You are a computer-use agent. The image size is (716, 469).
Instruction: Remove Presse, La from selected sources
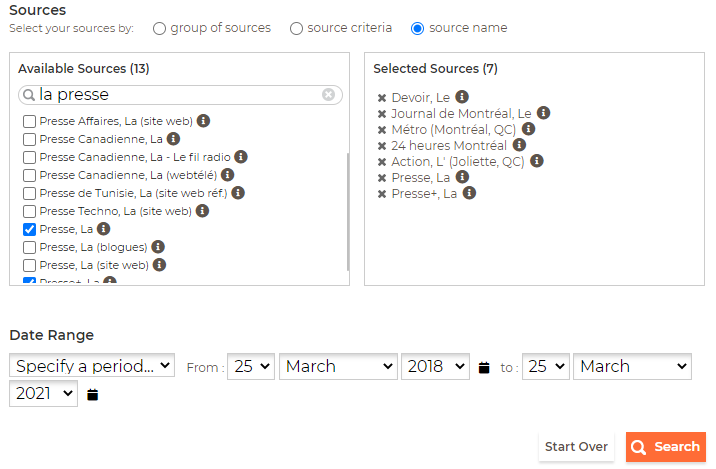click(382, 178)
